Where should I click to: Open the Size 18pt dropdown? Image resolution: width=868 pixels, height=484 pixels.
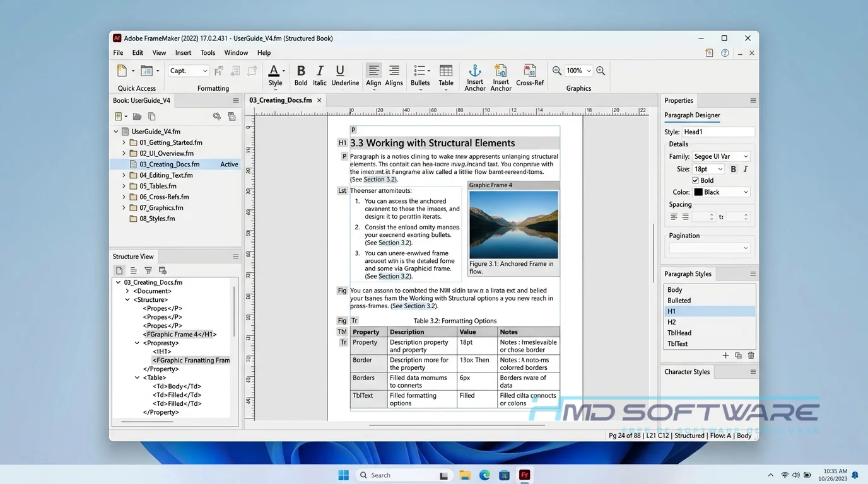[708, 169]
